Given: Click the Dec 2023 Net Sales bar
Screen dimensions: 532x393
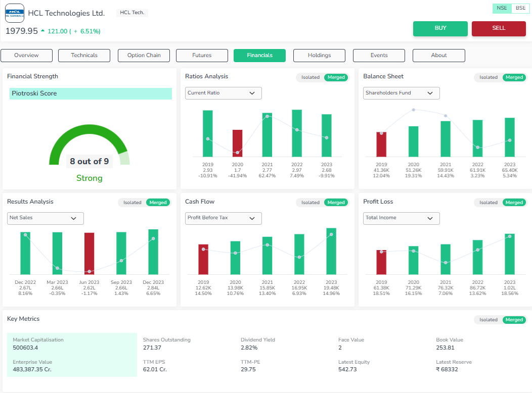Looking at the screenshot, I should (x=153, y=252).
